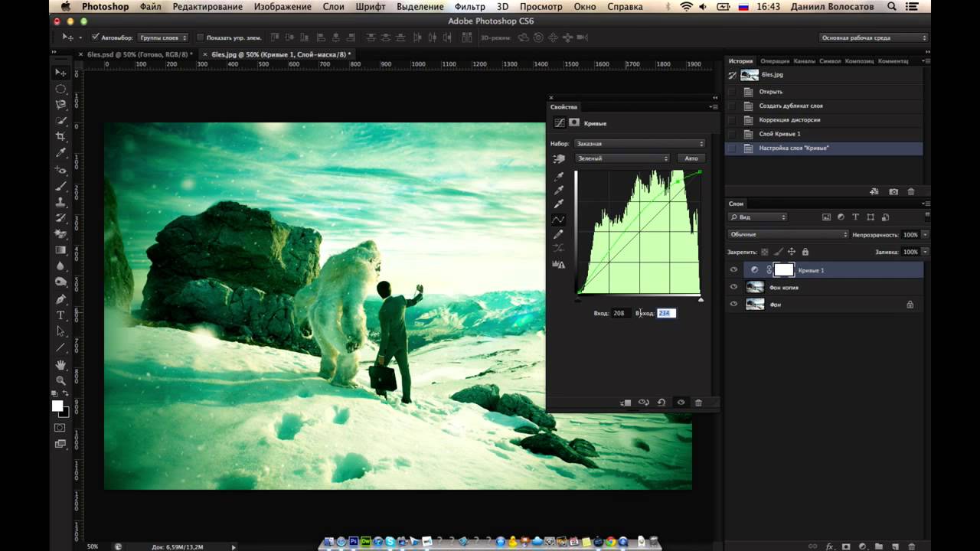Open the channel dropdown showing Зеленый
Viewport: 980px width, 551px height.
(622, 158)
